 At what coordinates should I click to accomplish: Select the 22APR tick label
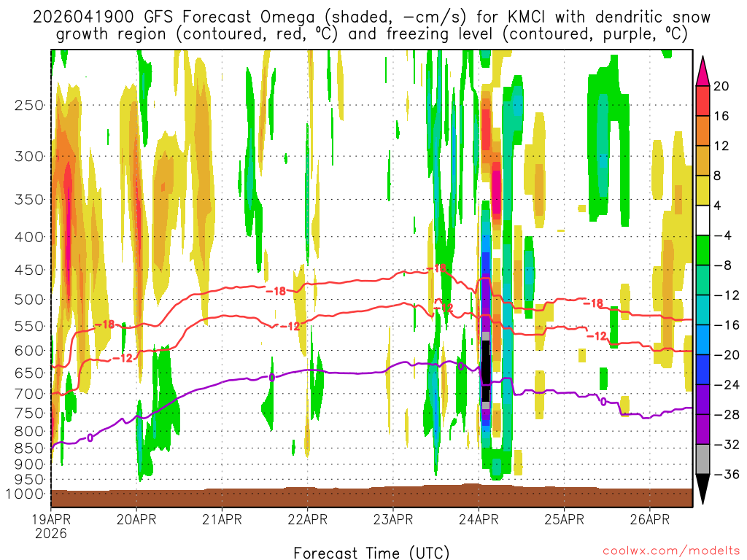[307, 520]
